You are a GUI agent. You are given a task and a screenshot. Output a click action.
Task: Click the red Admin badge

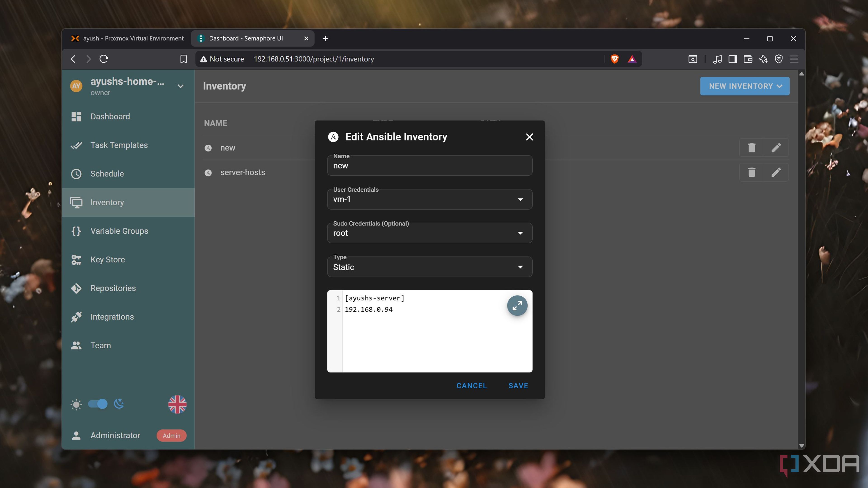click(x=172, y=435)
